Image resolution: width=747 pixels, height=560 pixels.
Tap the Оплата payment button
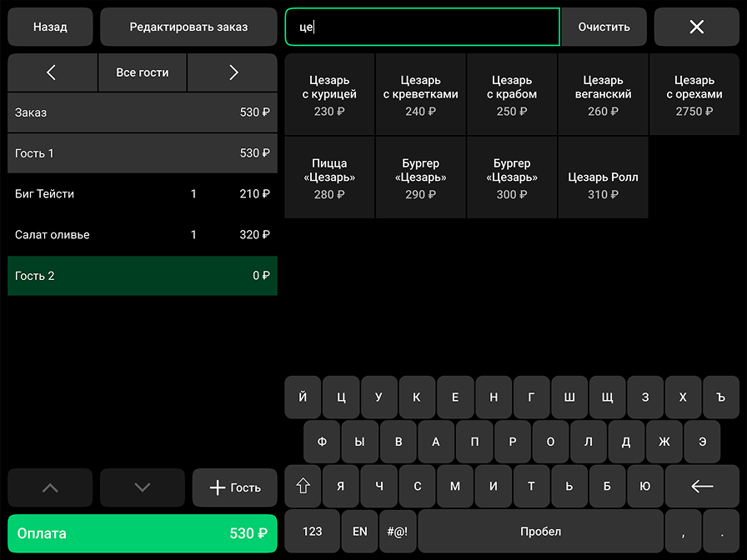pos(142,533)
